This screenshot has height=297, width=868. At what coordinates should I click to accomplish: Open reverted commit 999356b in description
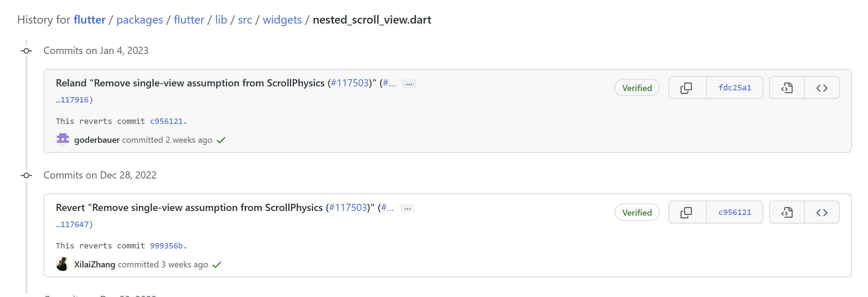pyautogui.click(x=166, y=246)
